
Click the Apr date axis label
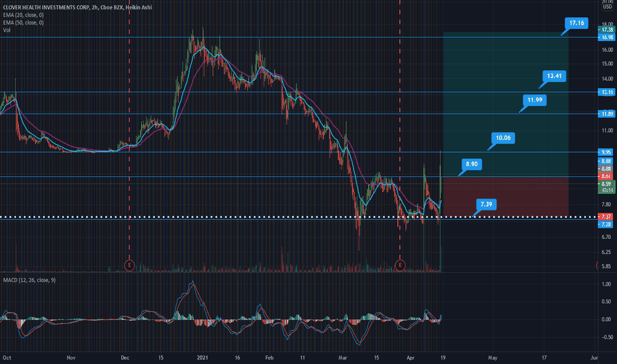pos(410,357)
